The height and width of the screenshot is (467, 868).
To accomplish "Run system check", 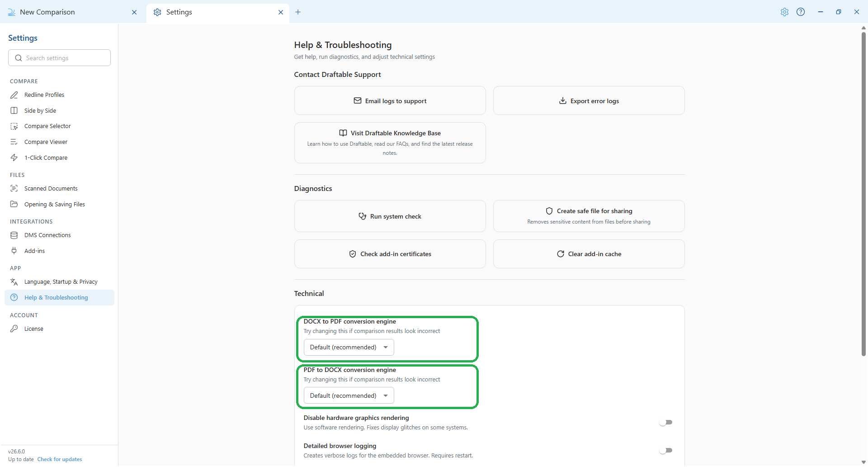I will 390,216.
